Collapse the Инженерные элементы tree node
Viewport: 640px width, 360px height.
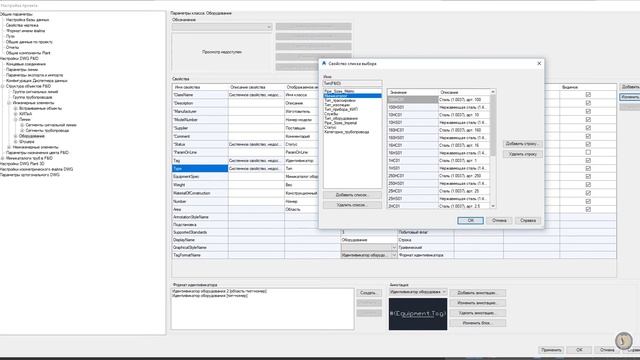[x=9, y=103]
